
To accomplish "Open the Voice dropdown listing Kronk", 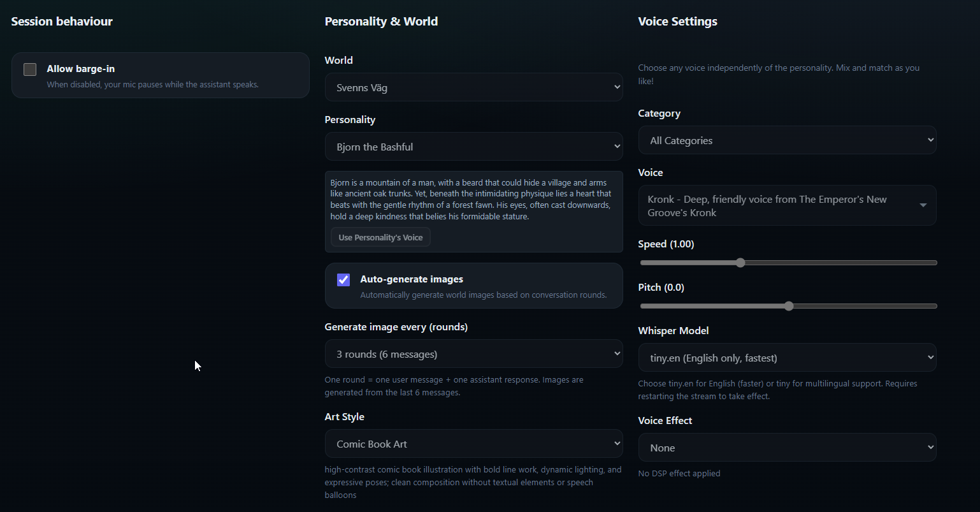I will point(788,205).
